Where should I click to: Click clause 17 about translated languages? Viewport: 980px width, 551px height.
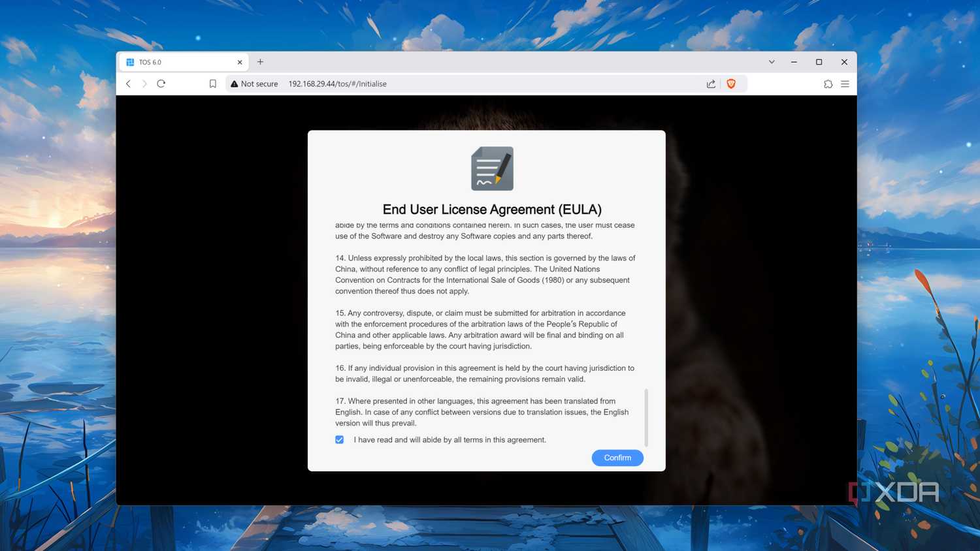(x=482, y=412)
